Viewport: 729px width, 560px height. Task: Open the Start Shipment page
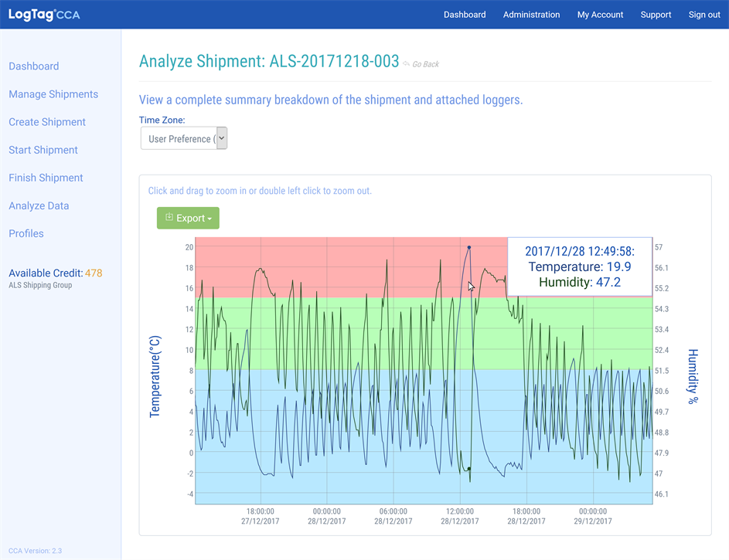(x=43, y=150)
